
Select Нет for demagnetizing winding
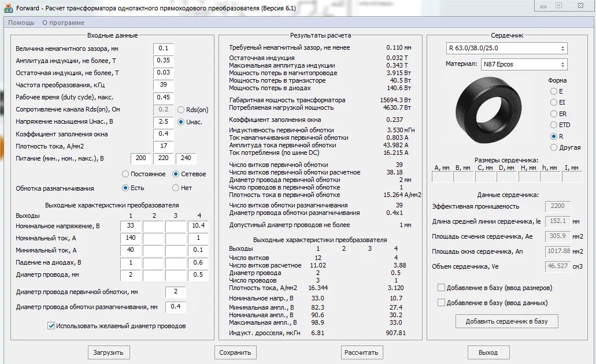pyautogui.click(x=176, y=188)
